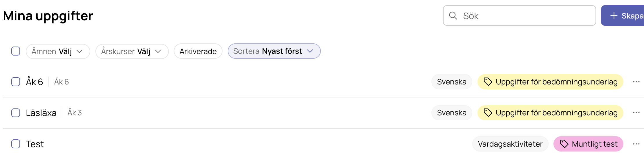Viewport: 644px width, 155px height.
Task: Click the magnifier icon in the search field
Action: pos(453,16)
